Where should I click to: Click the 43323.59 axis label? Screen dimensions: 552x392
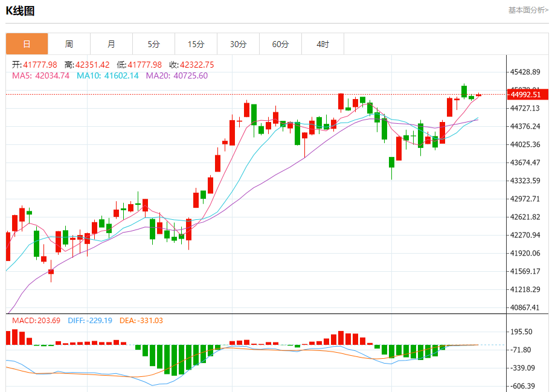click(525, 181)
